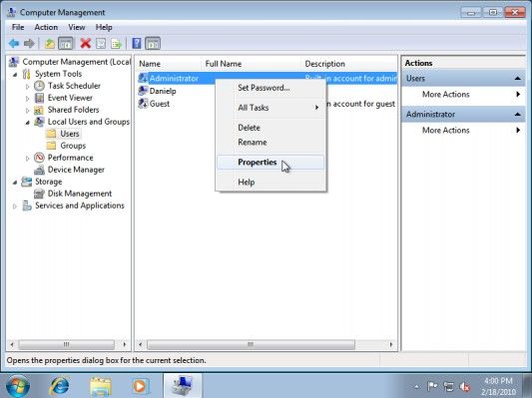The image size is (532, 398).
Task: Click the Danielp user account icon
Action: click(143, 91)
